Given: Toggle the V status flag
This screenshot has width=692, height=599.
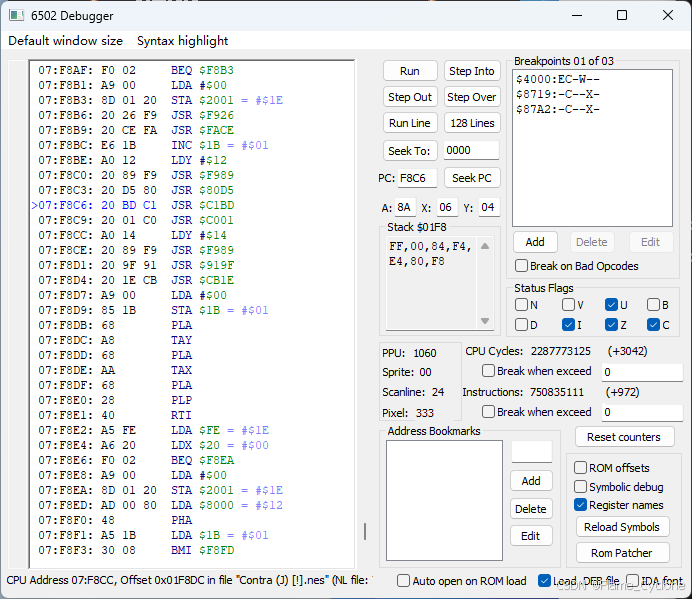Looking at the screenshot, I should coord(568,305).
